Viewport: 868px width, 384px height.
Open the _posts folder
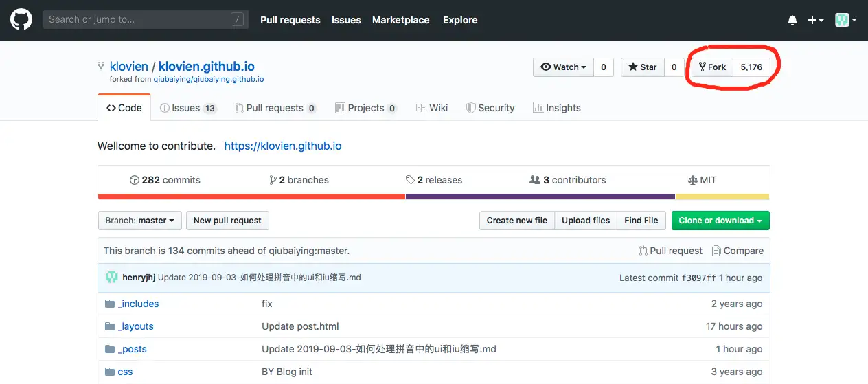[x=133, y=349]
